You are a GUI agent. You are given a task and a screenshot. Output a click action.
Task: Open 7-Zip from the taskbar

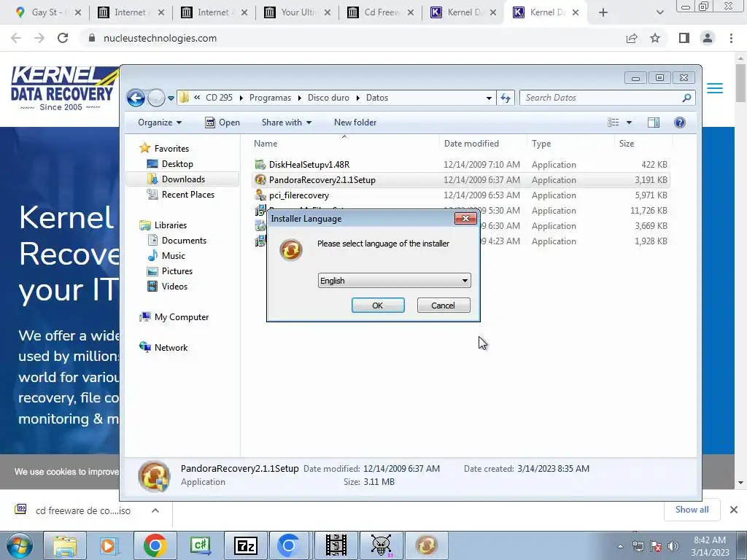pos(246,545)
